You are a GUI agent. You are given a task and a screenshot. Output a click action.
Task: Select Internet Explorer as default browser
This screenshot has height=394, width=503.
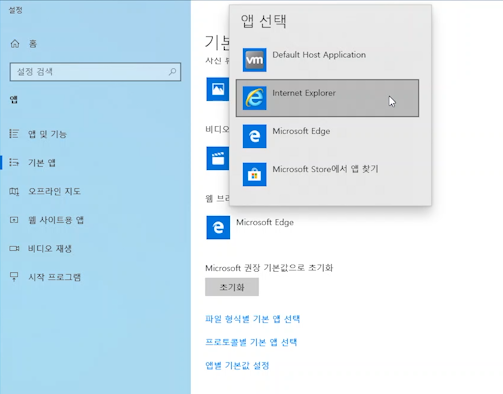tap(327, 98)
